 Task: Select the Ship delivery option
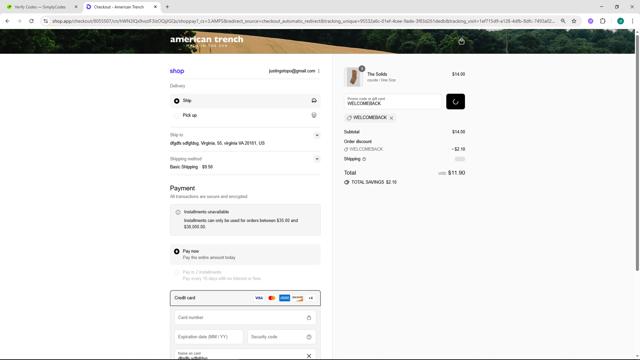176,101
